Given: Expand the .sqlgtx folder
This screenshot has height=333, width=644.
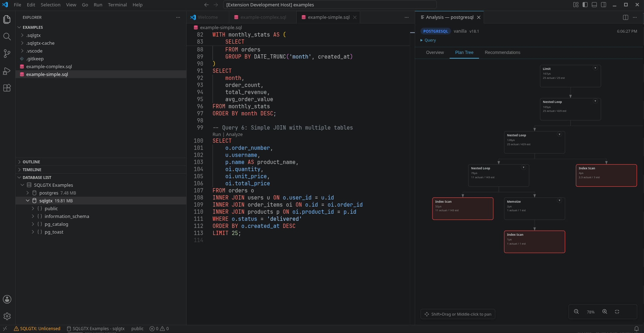Looking at the screenshot, I should click(x=22, y=35).
